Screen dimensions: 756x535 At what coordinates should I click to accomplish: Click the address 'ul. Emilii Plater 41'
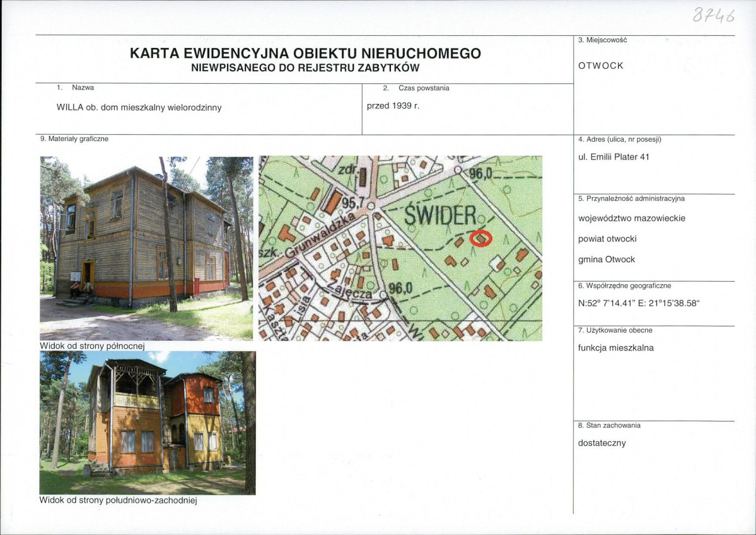[x=614, y=157]
